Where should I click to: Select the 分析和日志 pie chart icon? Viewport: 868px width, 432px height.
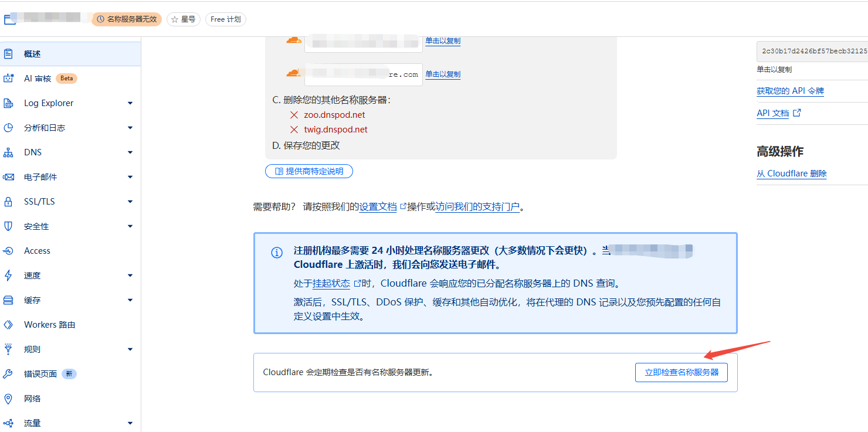[x=8, y=128]
